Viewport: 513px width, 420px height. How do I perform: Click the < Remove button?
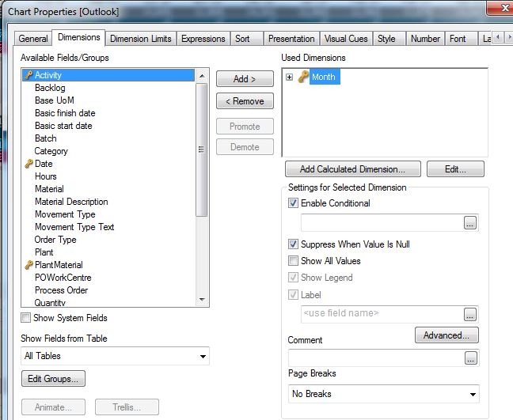pos(245,101)
